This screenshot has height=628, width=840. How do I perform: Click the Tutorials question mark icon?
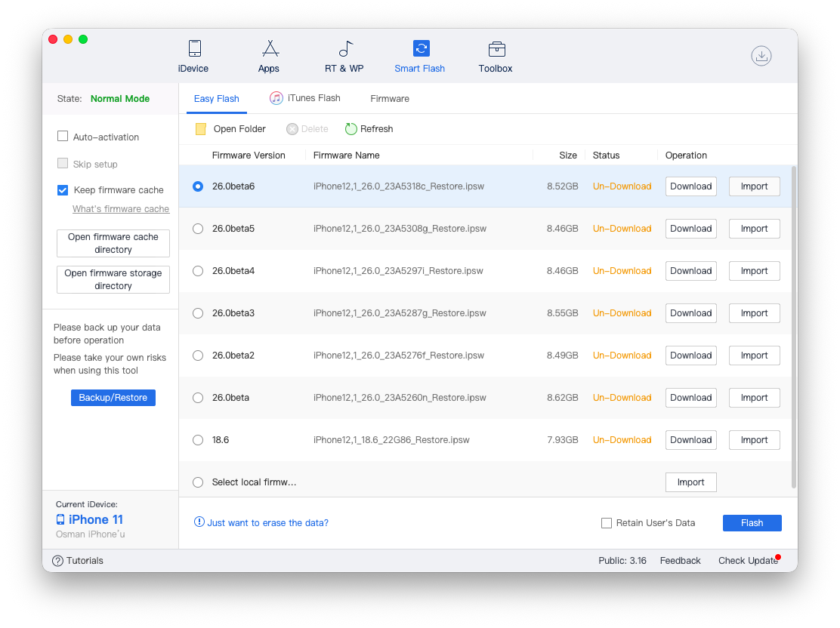click(x=57, y=561)
